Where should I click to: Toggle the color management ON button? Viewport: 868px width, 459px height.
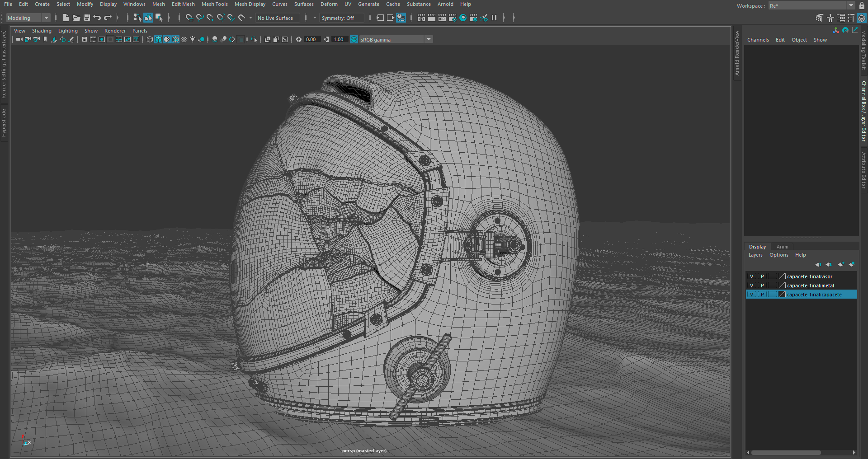point(354,39)
